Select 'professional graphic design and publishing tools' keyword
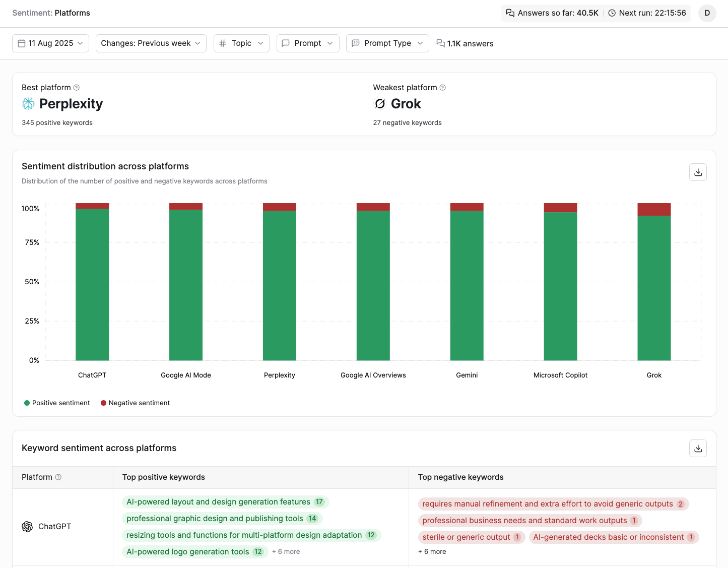Screen dimensions: 728x568 [x=222, y=519]
